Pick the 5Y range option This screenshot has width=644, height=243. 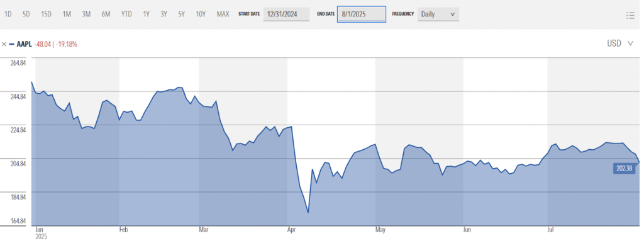(x=182, y=14)
